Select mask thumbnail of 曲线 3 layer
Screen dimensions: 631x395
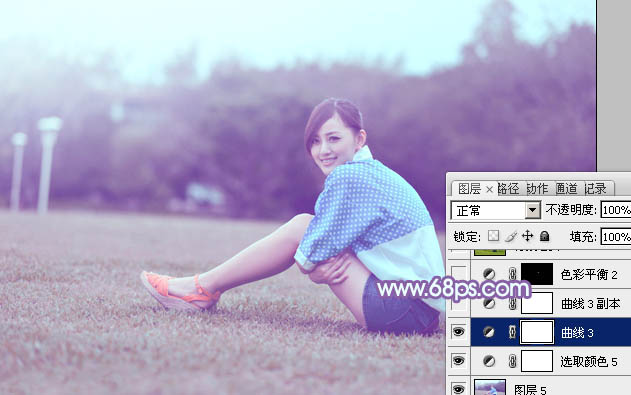pos(537,332)
